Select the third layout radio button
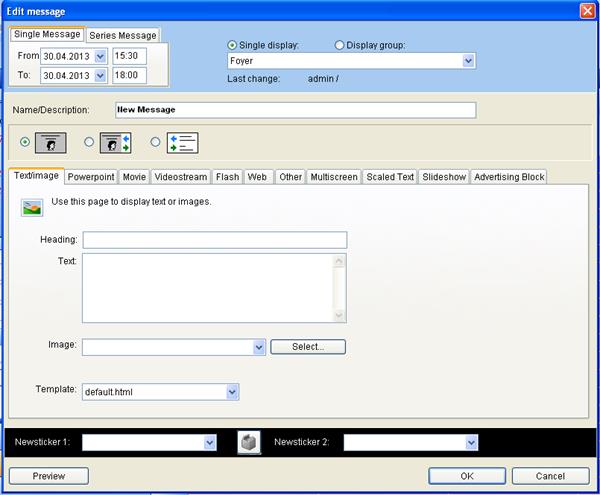600x495 pixels. (x=155, y=142)
